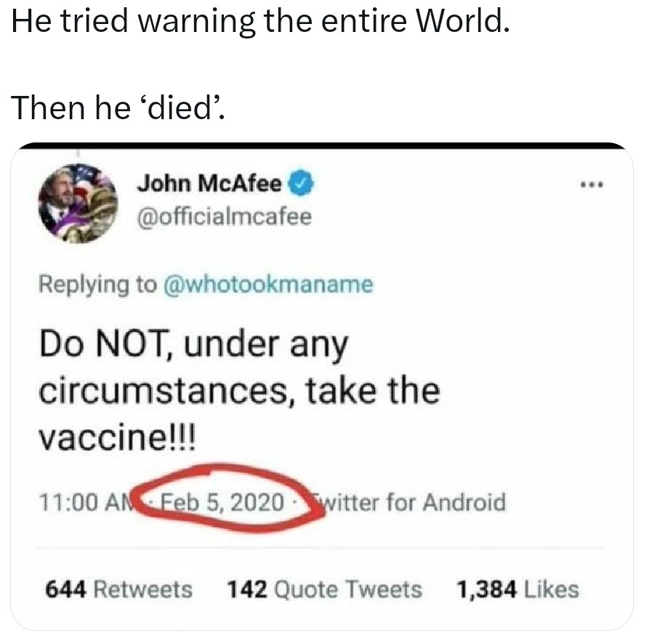Click the John McAfee display name
The height and width of the screenshot is (644, 660).
[x=210, y=184]
